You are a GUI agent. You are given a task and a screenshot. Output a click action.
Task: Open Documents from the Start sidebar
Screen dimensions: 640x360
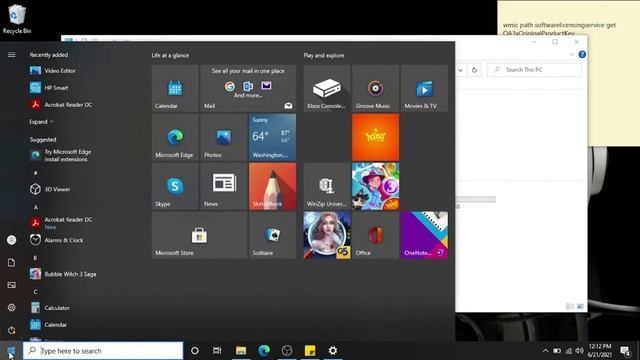click(11, 262)
